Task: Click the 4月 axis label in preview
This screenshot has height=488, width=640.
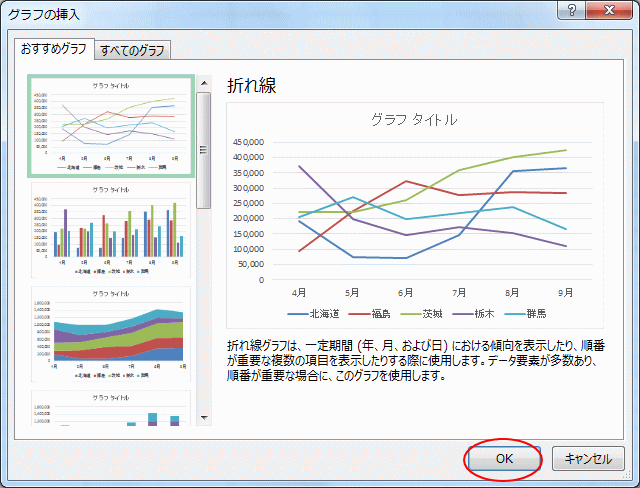Action: tap(299, 293)
